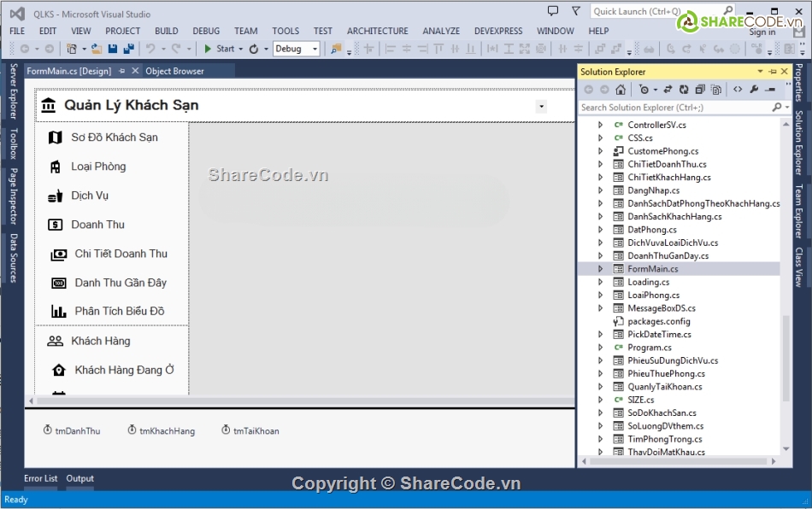Image resolution: width=812 pixels, height=509 pixels.
Task: Toggle auto-hide pin of Solution Explorer
Action: (x=773, y=72)
